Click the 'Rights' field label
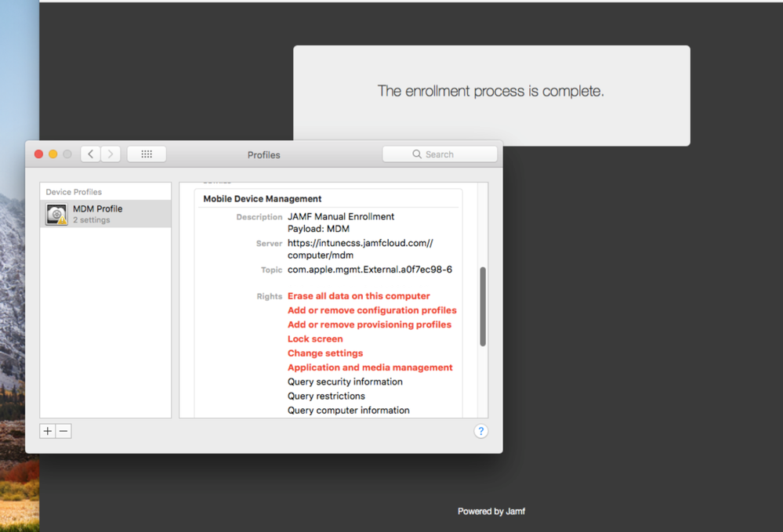The width and height of the screenshot is (783, 532). (x=270, y=296)
